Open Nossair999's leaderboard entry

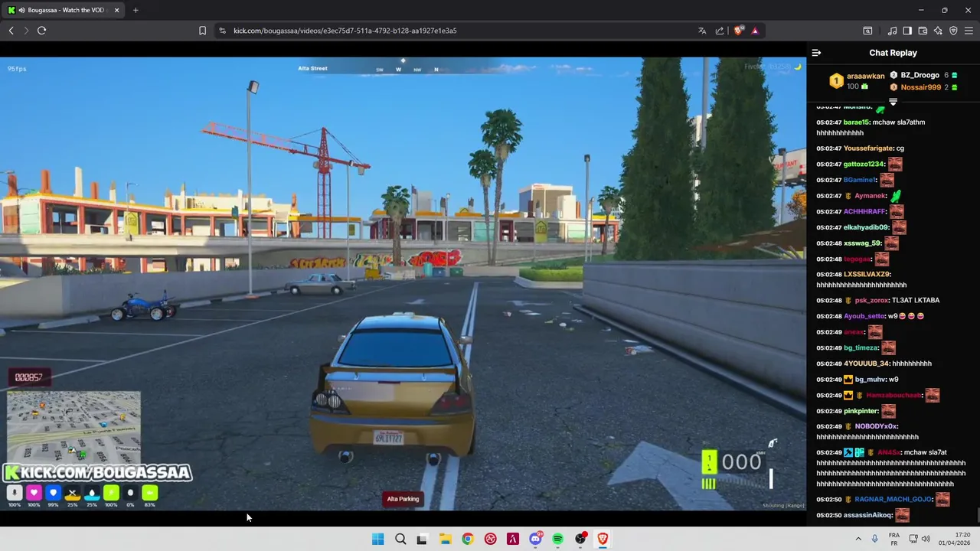coord(920,87)
